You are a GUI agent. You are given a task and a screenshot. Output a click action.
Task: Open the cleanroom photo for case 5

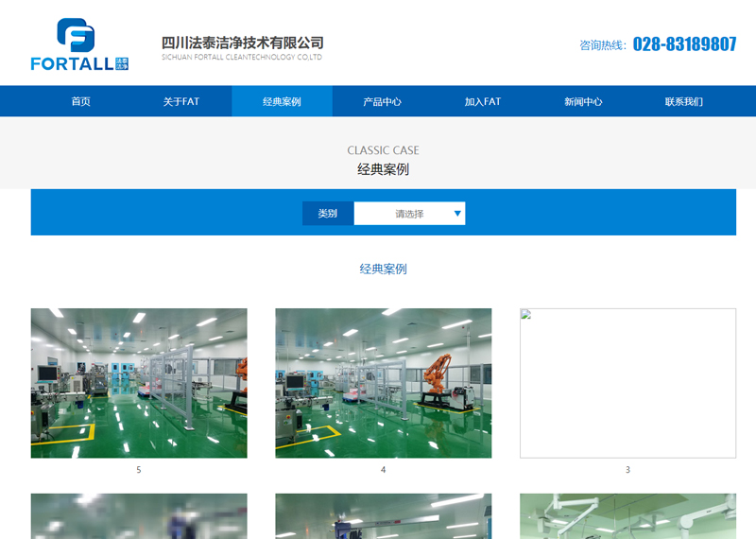(139, 383)
